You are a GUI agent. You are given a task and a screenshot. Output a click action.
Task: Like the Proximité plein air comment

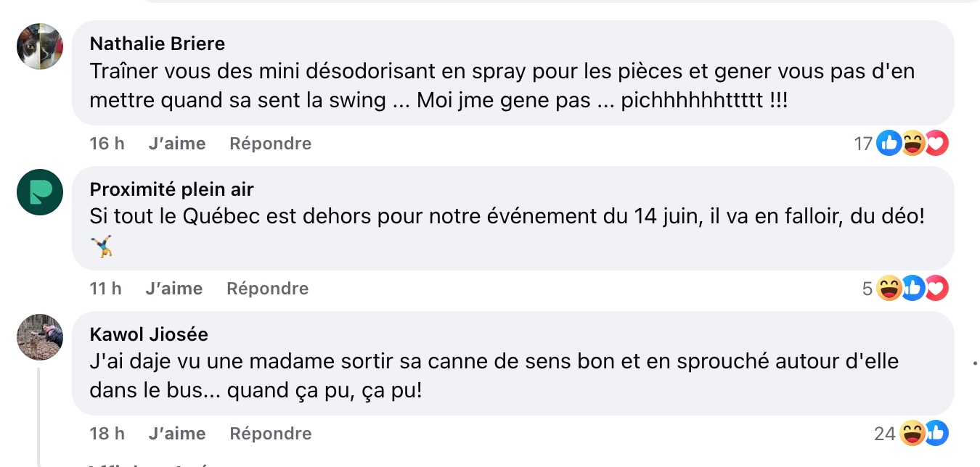[174, 289]
